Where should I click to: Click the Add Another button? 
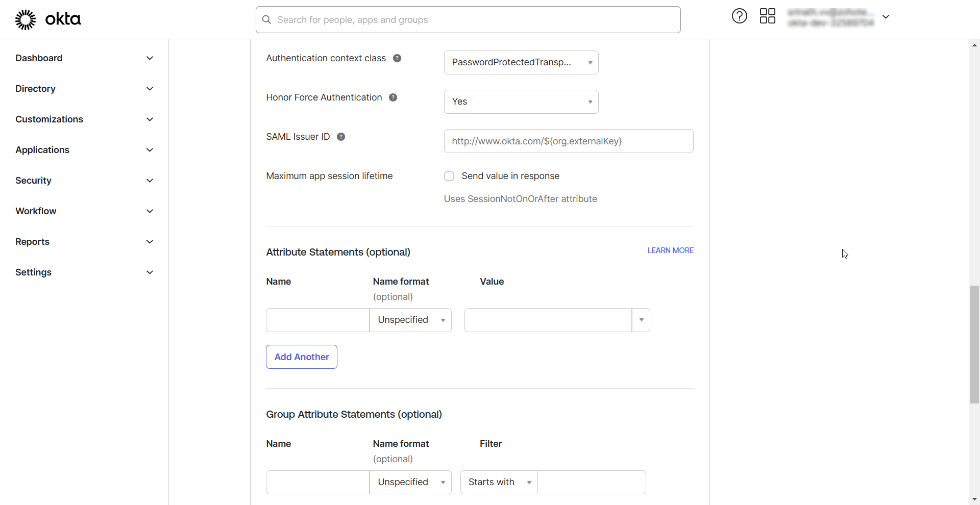point(302,357)
